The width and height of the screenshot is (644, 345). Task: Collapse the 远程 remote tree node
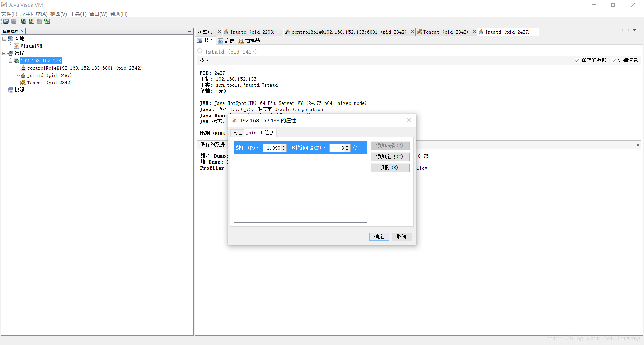(4, 53)
